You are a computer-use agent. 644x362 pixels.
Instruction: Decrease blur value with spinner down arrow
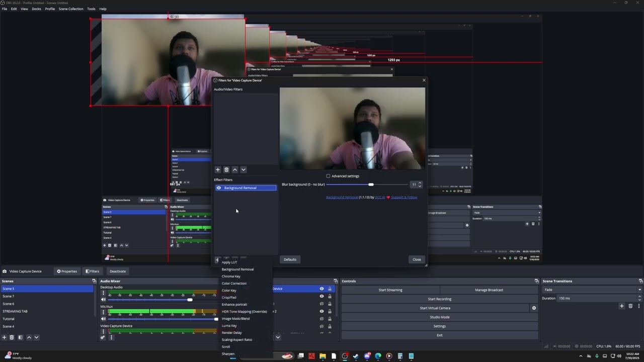click(x=420, y=187)
